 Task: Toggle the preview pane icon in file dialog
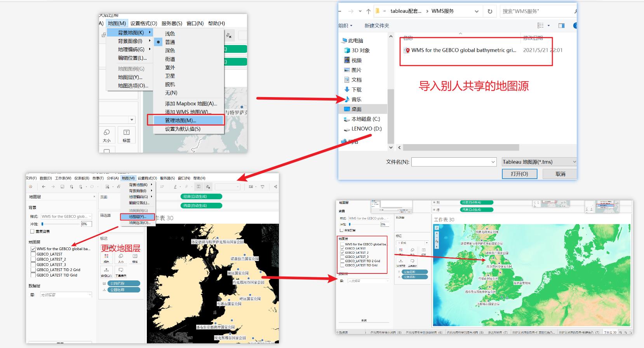click(561, 26)
